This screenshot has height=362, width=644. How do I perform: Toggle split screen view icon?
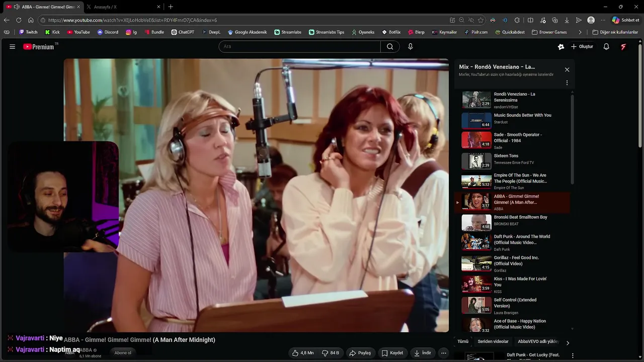[x=530, y=20]
